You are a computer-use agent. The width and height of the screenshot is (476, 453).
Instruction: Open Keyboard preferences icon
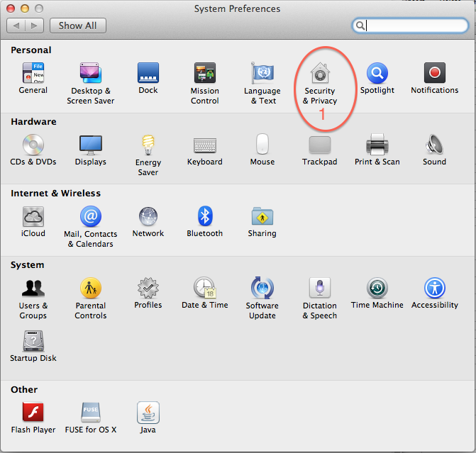(205, 145)
